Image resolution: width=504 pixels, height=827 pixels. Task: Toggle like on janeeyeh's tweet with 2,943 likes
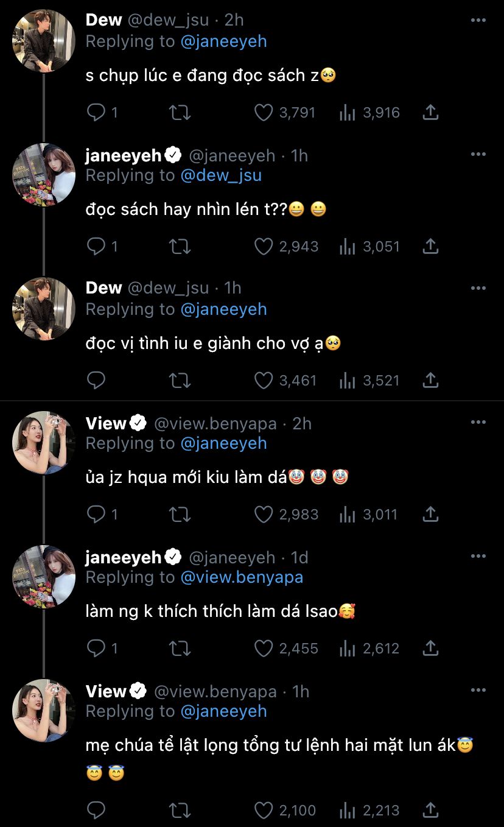[263, 247]
